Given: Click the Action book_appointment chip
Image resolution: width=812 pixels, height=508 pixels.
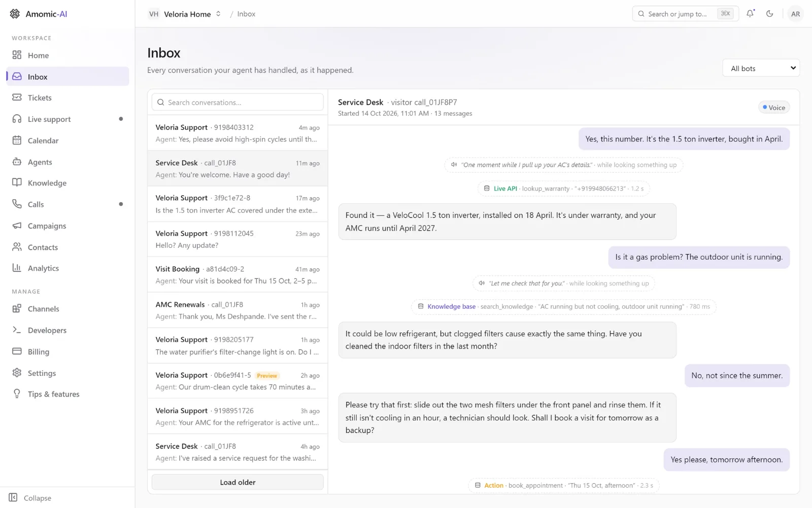Looking at the screenshot, I should click(x=563, y=485).
